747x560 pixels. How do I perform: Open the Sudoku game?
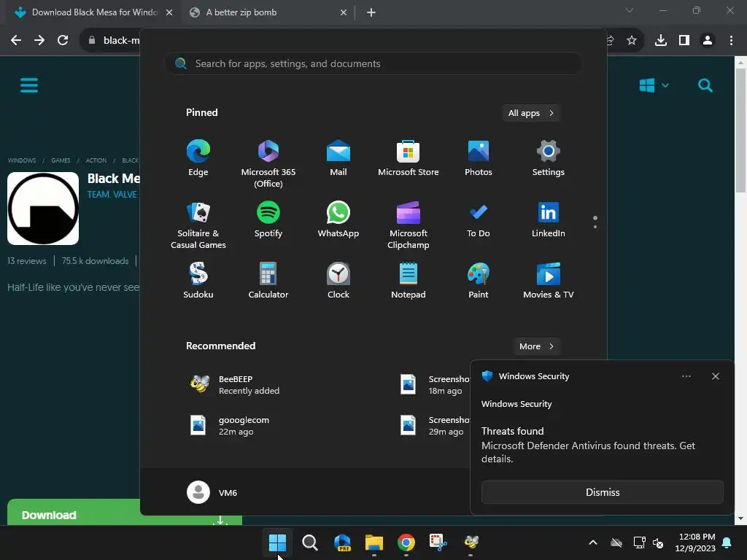198,281
